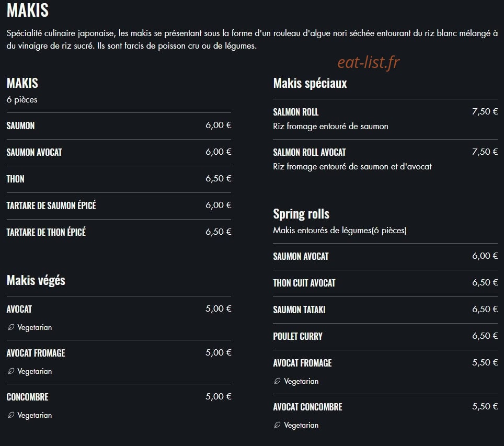Pick THON CUIT AVOCAT spring roll
The height and width of the screenshot is (446, 504).
[385, 283]
